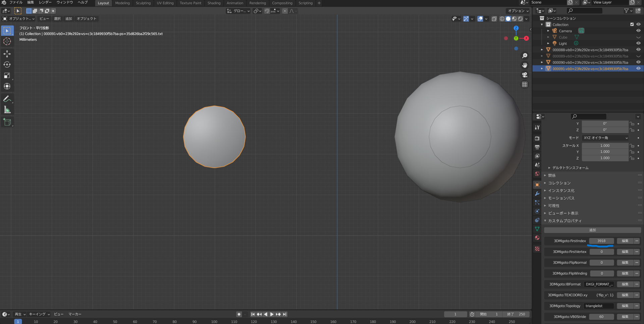Collapse the カスタムプロパティ section
The image size is (644, 324).
coord(565,221)
